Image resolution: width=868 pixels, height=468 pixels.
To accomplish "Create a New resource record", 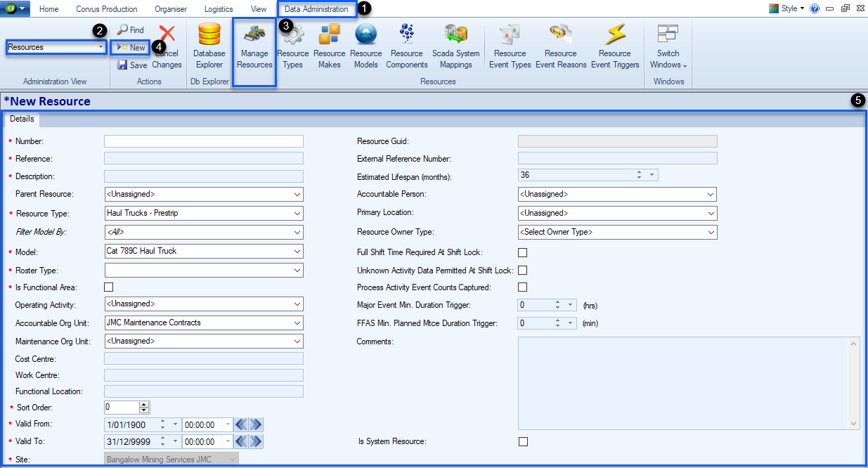I will point(131,48).
